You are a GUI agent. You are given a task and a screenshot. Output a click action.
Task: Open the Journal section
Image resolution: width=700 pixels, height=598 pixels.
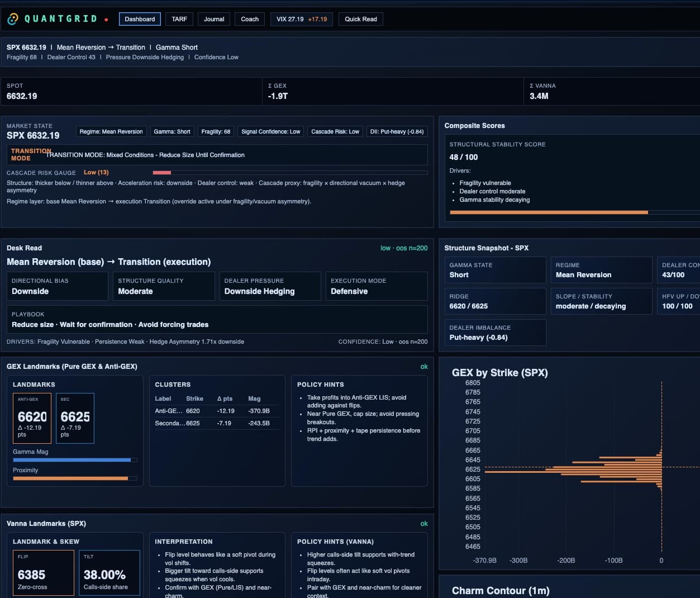[x=213, y=18]
